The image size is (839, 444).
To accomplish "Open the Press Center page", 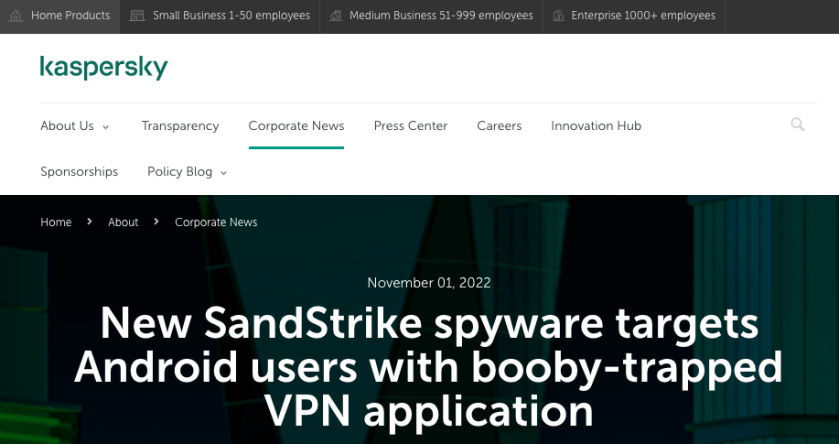I will (410, 126).
